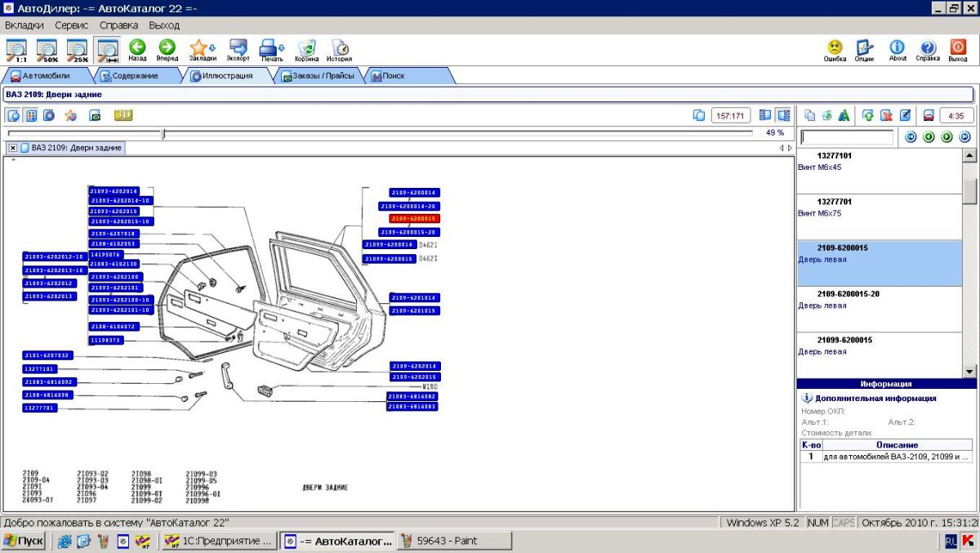Go to next part with green arrow
The height and width of the screenshot is (553, 980).
tap(947, 137)
